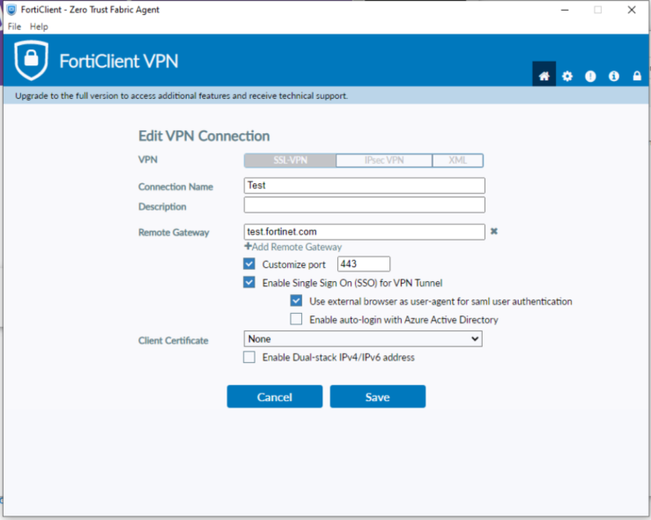Screen dimensions: 651x520
Task: Click the Cancel button
Action: 274,397
